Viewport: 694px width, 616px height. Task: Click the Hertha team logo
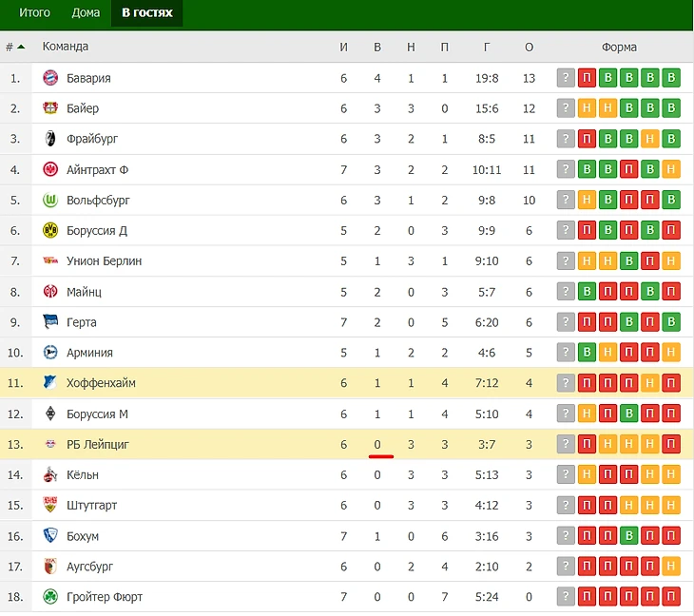point(50,322)
